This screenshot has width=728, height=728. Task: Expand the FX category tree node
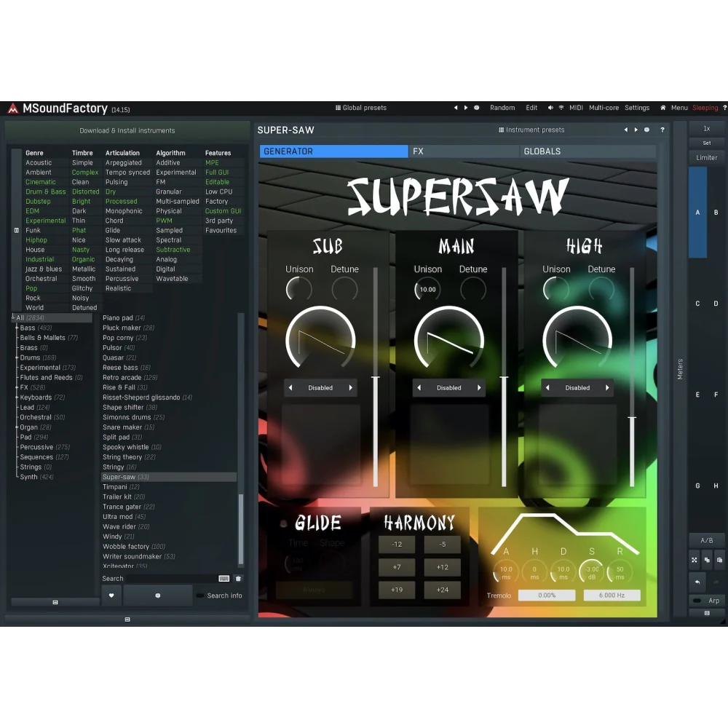coord(17,387)
